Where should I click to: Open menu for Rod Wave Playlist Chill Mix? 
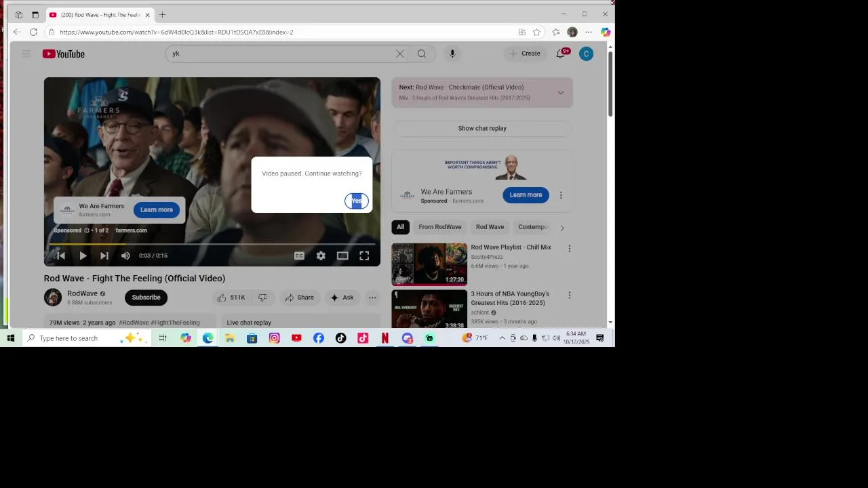click(570, 249)
